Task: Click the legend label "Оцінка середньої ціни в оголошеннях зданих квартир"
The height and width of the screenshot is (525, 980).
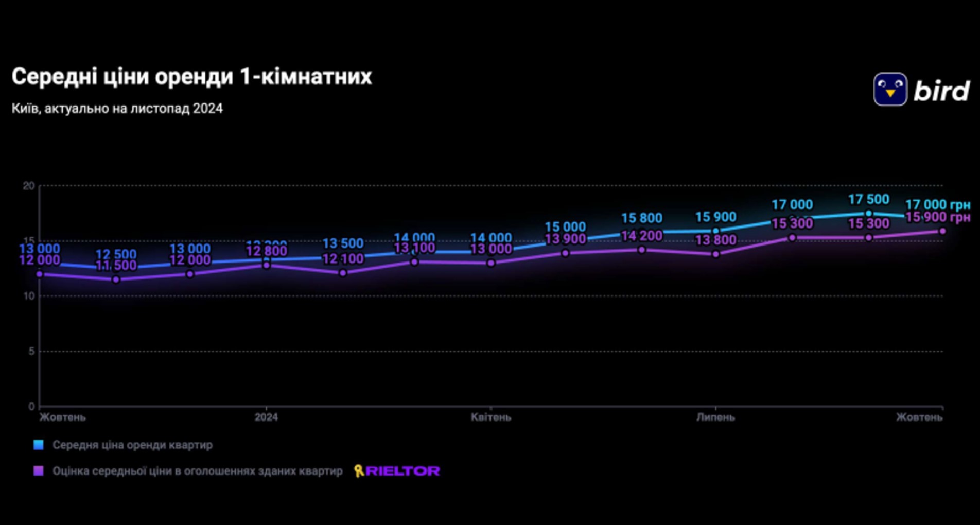Action: click(198, 471)
